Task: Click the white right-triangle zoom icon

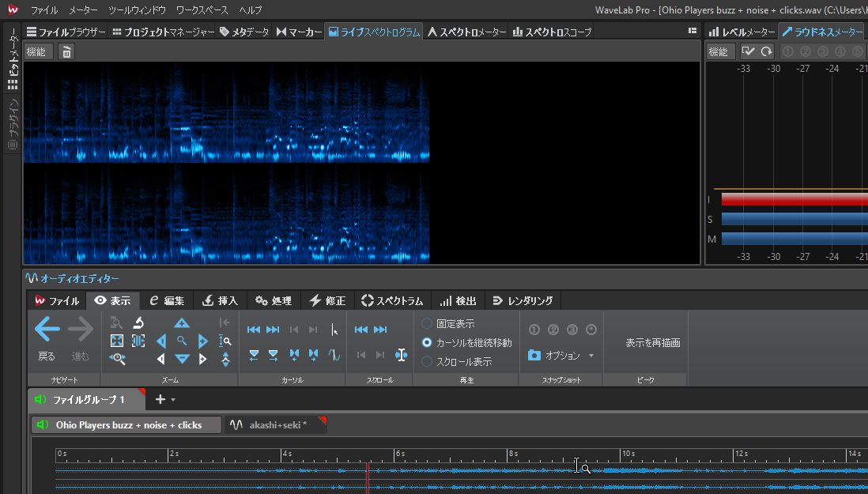Action: point(202,359)
